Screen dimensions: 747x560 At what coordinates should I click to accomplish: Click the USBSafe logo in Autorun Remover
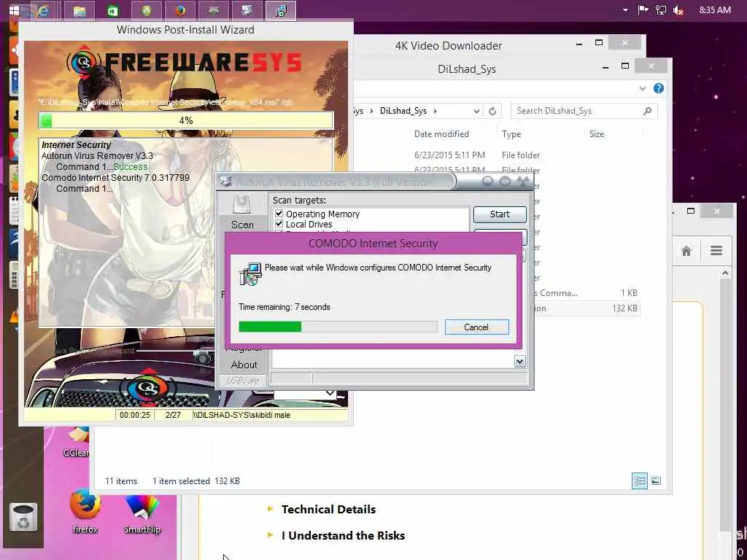(242, 381)
